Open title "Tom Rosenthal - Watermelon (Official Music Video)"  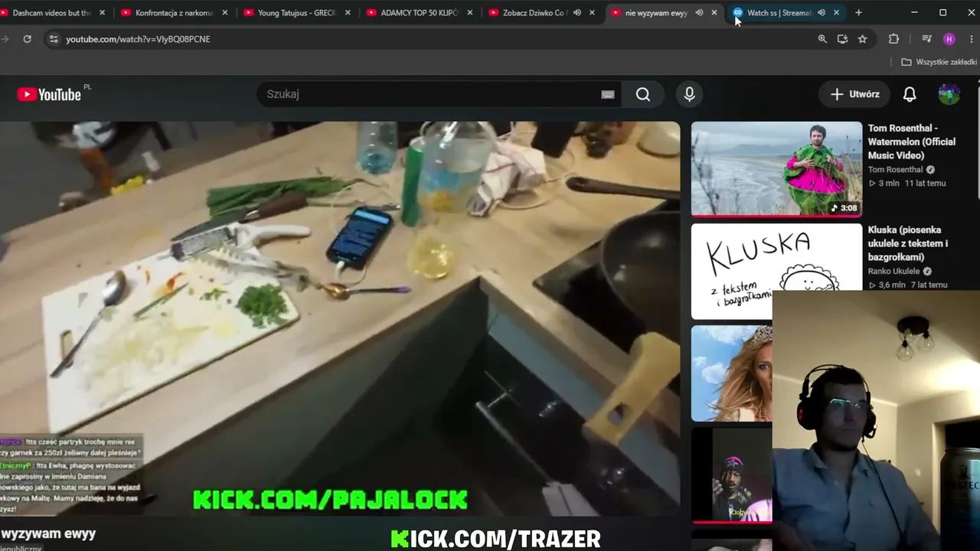[912, 142]
